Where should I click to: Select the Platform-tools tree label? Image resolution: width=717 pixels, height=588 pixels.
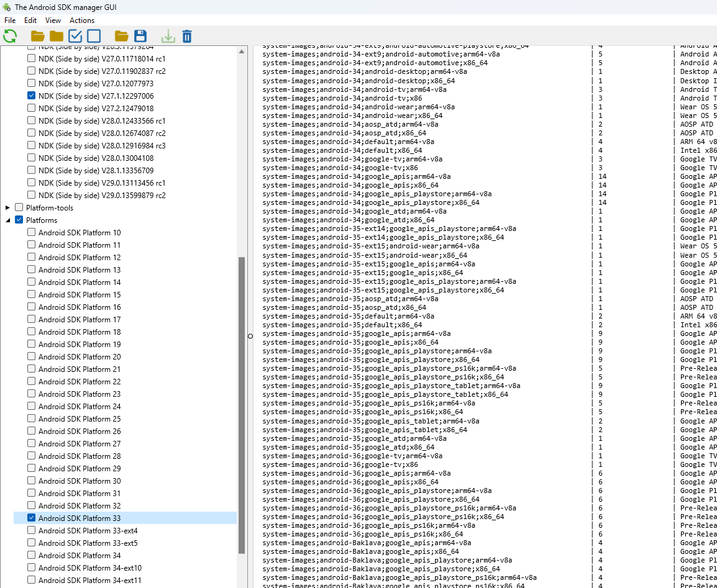49,208
